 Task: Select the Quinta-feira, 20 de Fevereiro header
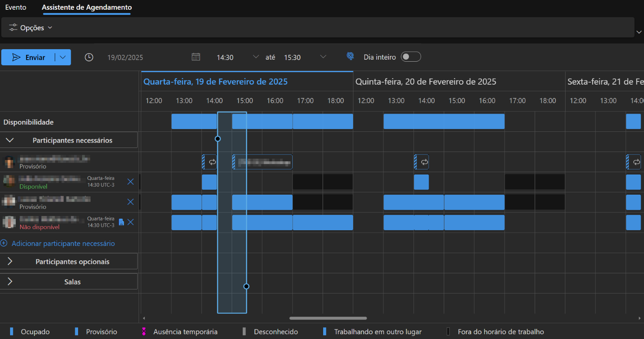(426, 81)
